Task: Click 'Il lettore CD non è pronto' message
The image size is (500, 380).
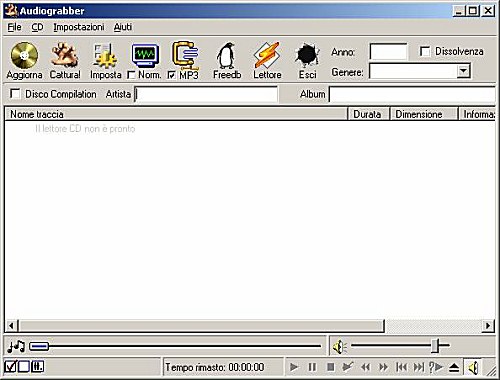Action: (85, 129)
